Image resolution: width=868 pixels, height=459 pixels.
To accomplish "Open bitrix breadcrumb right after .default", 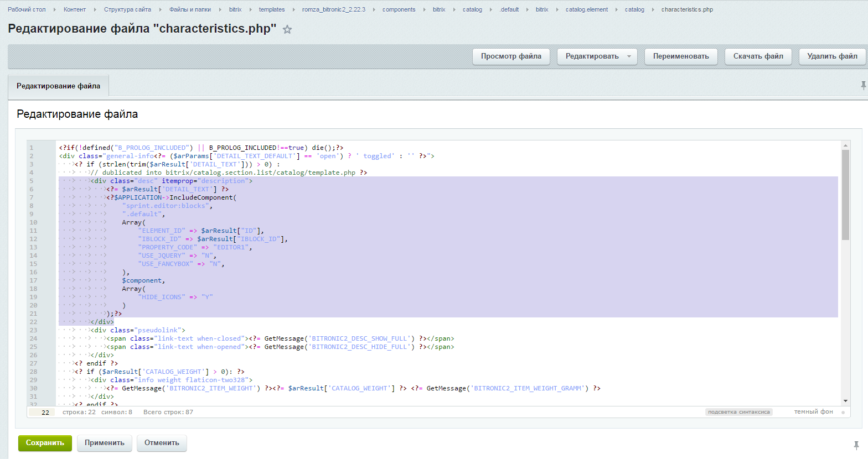I will click(x=542, y=9).
